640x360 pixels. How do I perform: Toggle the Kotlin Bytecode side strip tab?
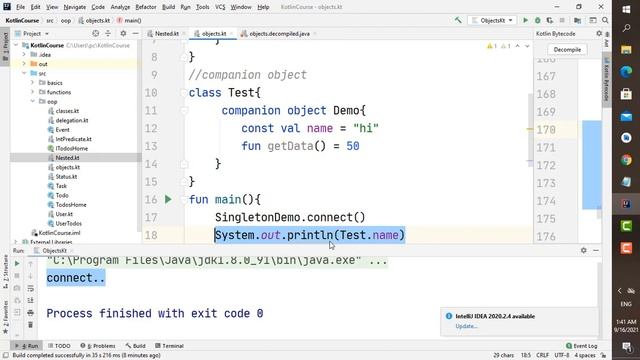click(x=607, y=80)
